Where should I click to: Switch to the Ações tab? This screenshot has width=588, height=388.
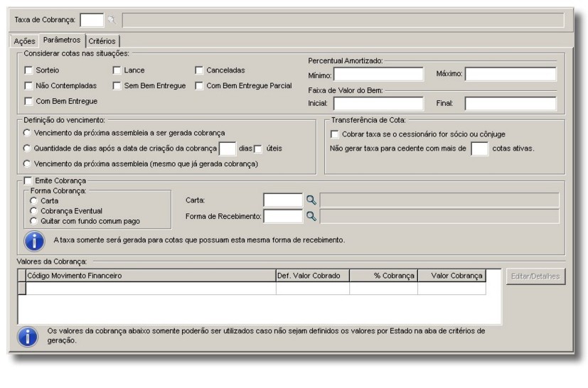[24, 41]
